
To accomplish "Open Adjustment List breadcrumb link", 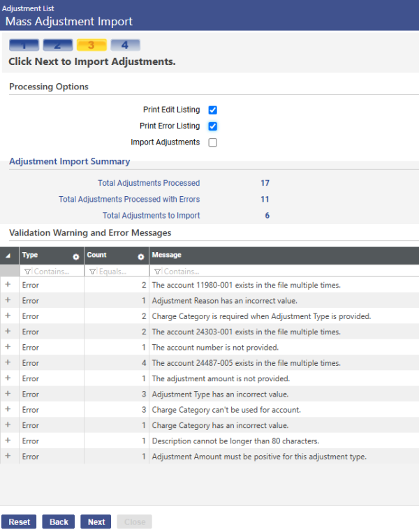I will pos(28,8).
